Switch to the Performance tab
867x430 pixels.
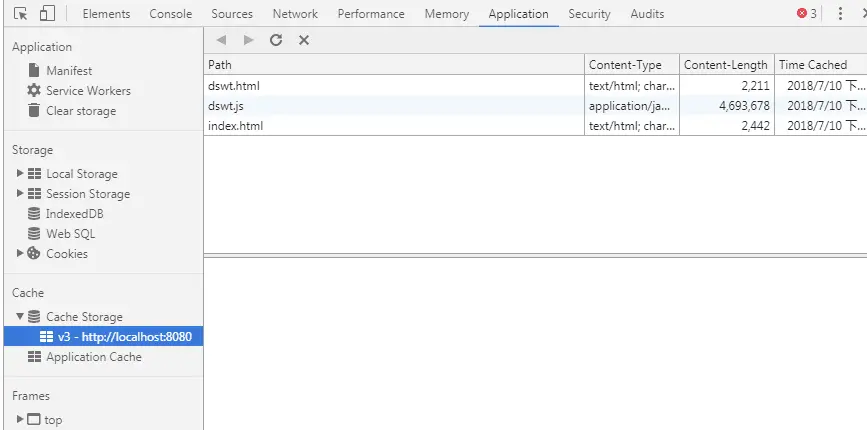(x=371, y=14)
